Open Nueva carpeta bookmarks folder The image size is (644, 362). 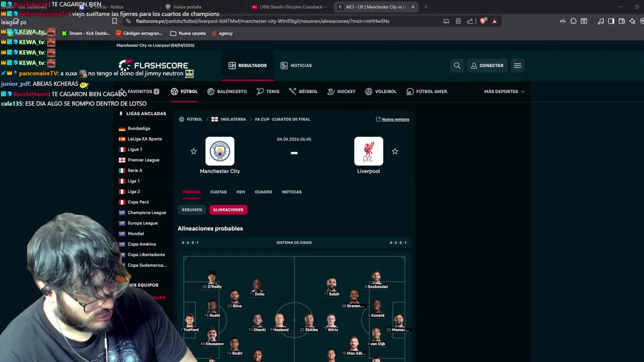[188, 33]
